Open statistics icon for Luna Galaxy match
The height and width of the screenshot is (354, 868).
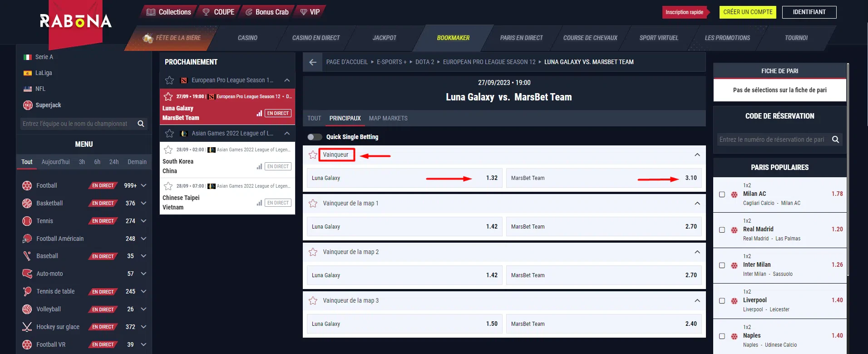[x=259, y=113]
